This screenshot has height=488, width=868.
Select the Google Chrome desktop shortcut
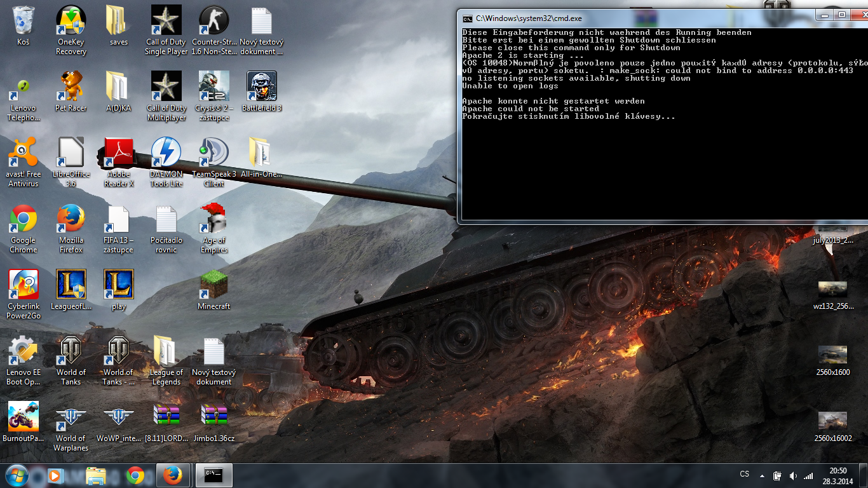24,229
